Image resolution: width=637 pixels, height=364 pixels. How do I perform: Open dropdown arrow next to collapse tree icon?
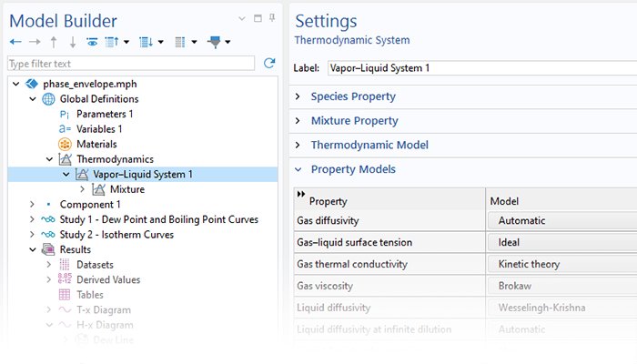[126, 42]
